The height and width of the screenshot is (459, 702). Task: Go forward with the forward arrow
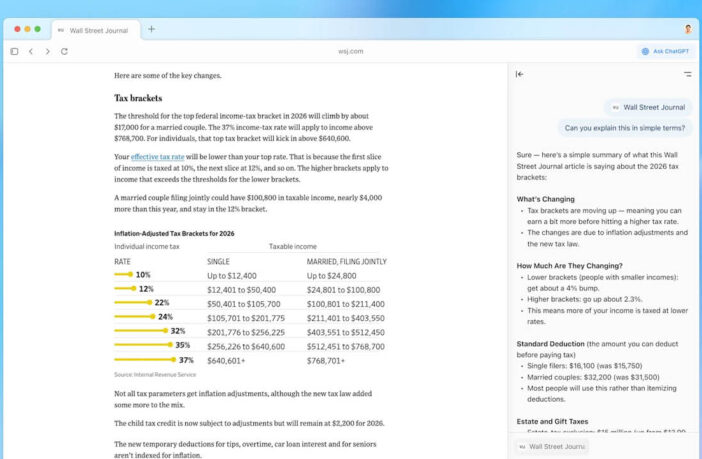47,51
